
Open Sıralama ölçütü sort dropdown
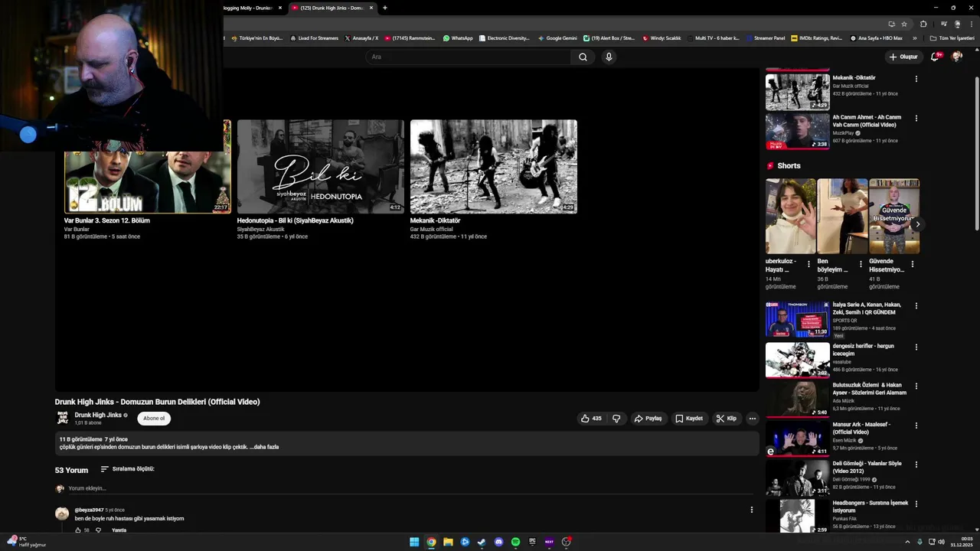click(128, 469)
